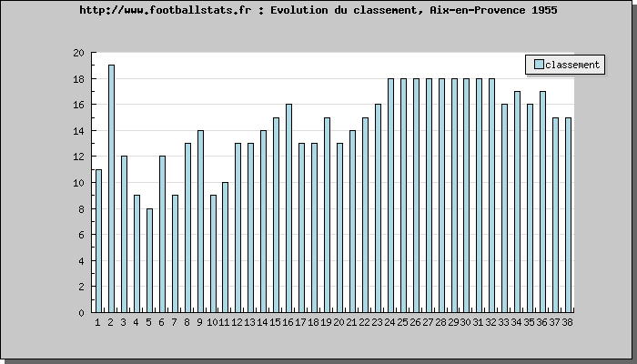
Task: Click x-axis label 3
Action: tap(123, 322)
